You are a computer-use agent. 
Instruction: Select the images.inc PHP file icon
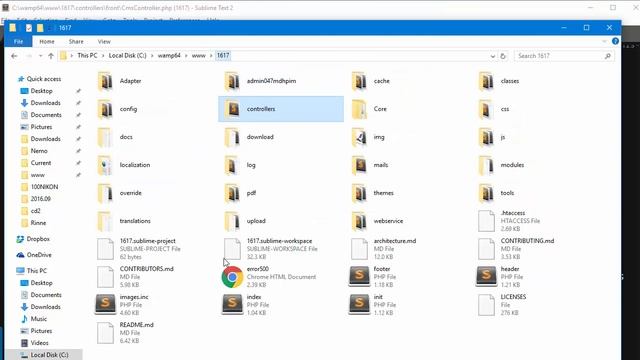click(105, 304)
